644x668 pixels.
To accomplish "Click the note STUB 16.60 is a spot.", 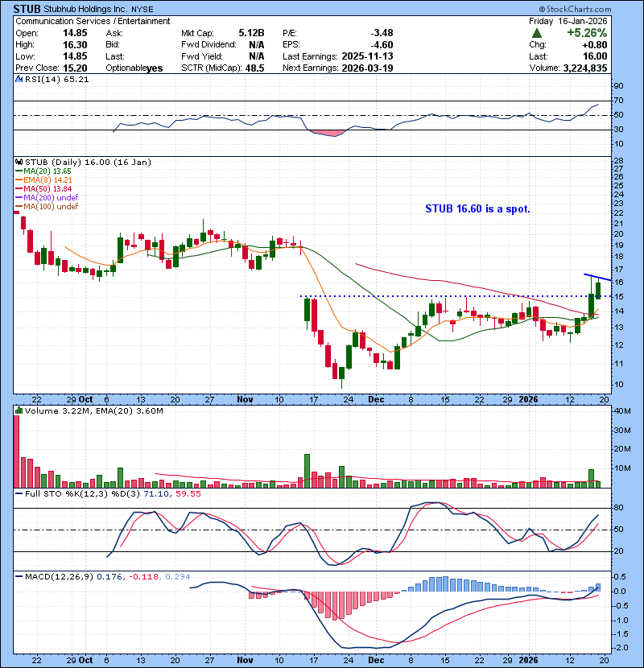I will [478, 208].
